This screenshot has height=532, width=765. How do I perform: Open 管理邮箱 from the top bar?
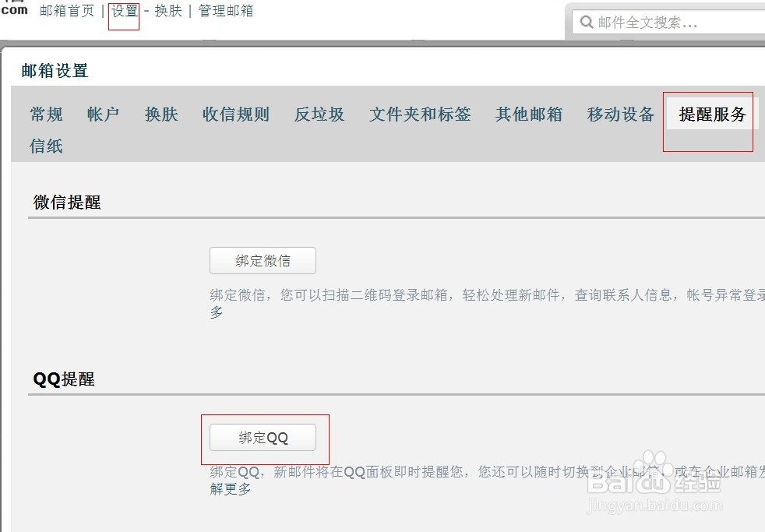click(225, 11)
